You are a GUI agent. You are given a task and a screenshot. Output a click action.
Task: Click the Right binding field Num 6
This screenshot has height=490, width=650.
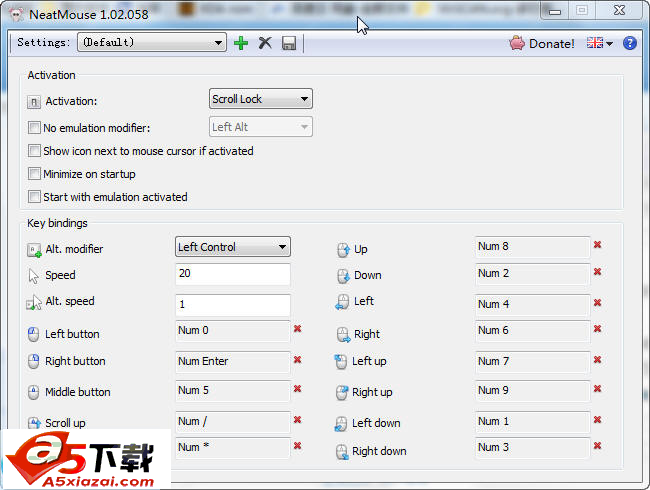point(532,331)
